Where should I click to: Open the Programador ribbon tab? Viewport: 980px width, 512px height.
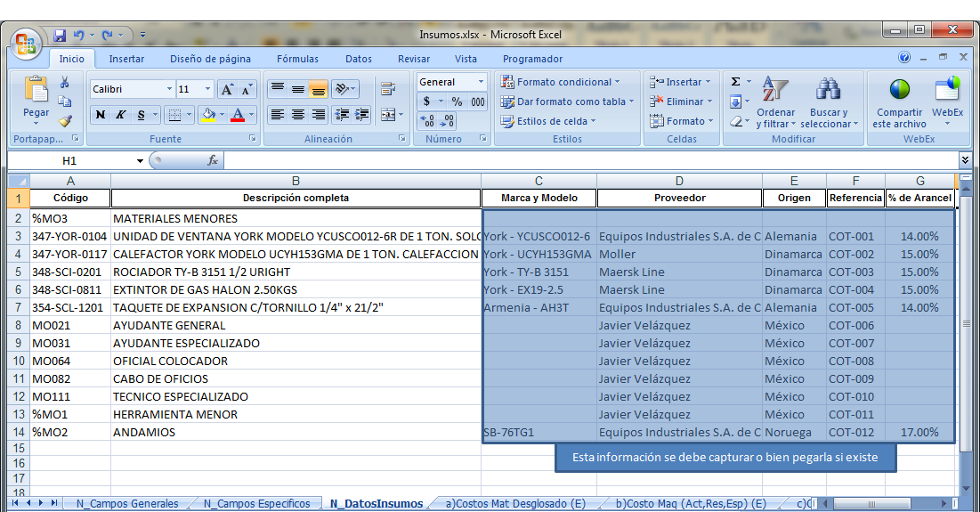(x=532, y=59)
